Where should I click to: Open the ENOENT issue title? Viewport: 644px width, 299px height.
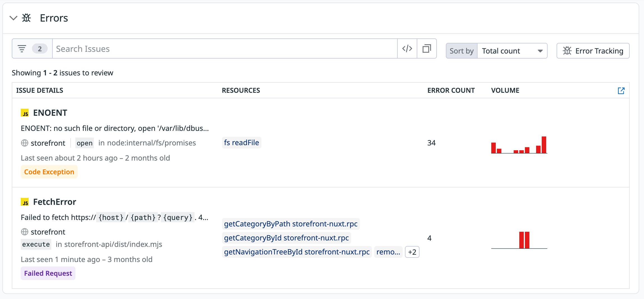click(x=50, y=113)
